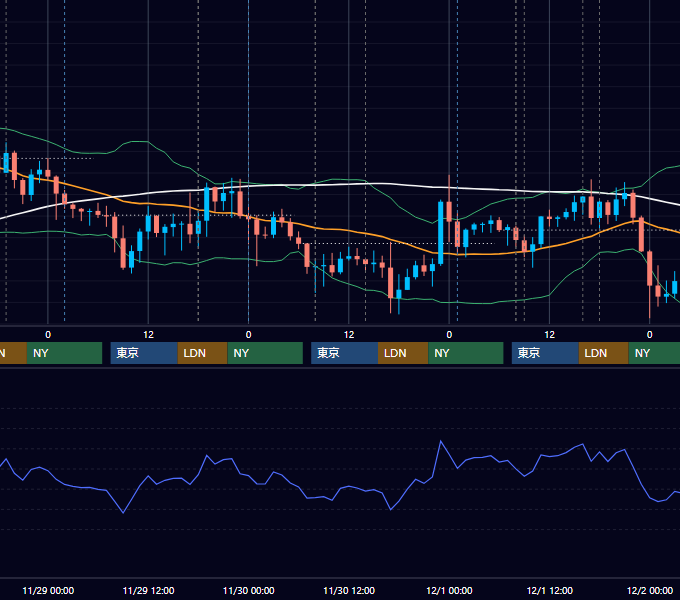The height and width of the screenshot is (600, 680).
Task: Select the NY session block spanning 12/1 00:00
Action: click(x=466, y=353)
